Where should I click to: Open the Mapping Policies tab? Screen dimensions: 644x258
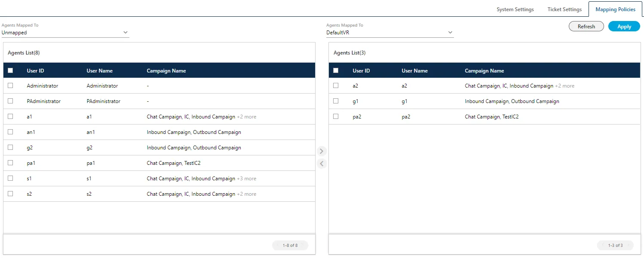point(615,9)
